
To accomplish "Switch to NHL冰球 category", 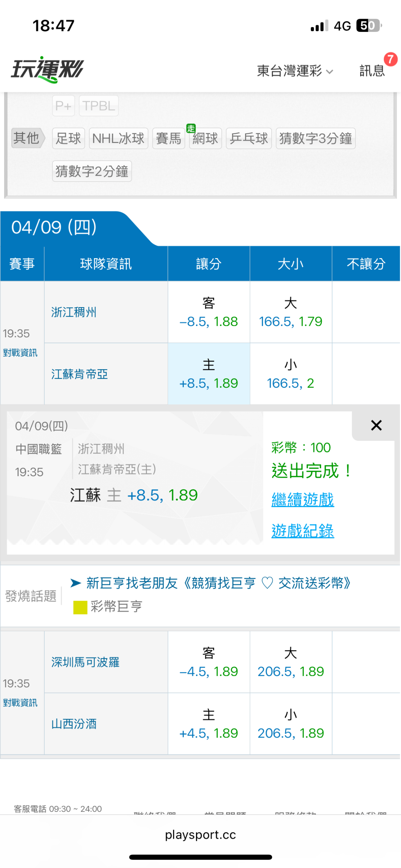I will pos(118,139).
